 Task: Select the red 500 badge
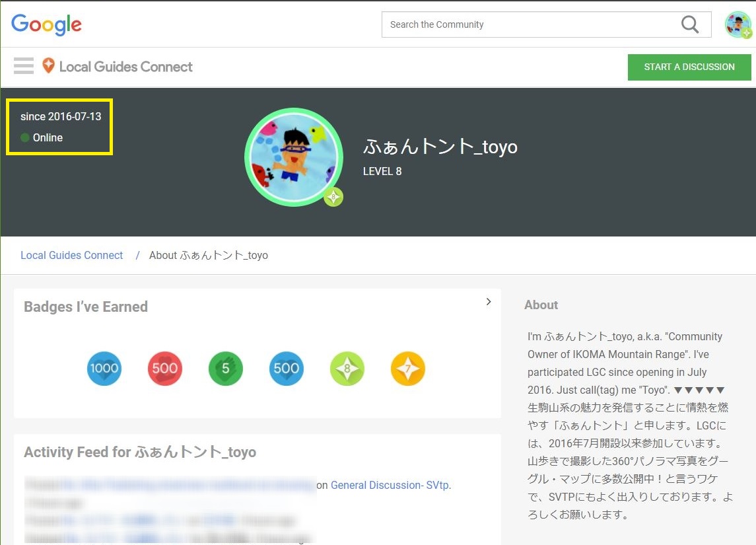(165, 369)
